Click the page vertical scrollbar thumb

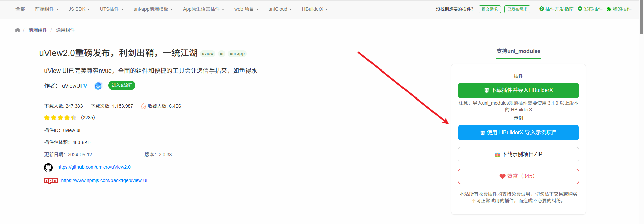pos(641,17)
